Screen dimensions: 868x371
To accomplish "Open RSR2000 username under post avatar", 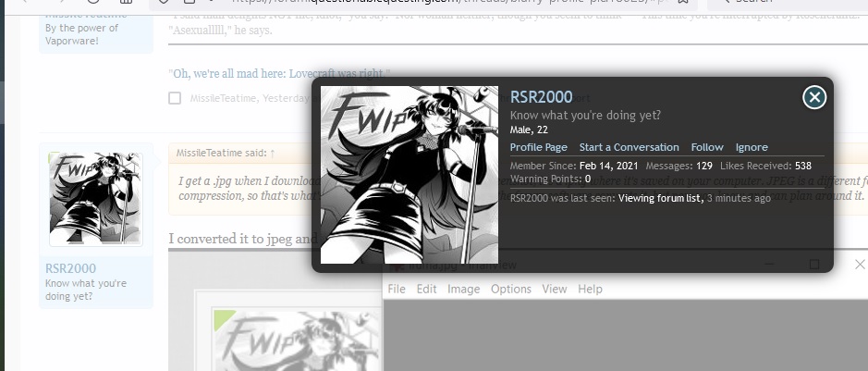I will pos(70,268).
